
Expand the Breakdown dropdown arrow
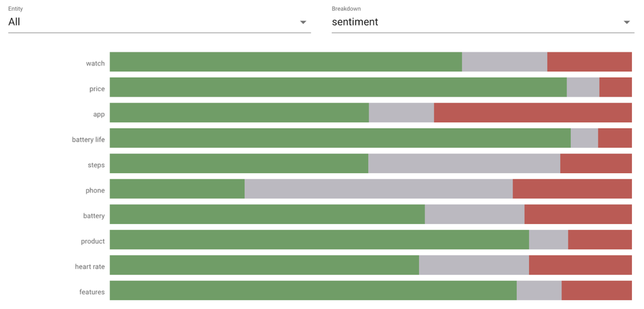(x=626, y=23)
